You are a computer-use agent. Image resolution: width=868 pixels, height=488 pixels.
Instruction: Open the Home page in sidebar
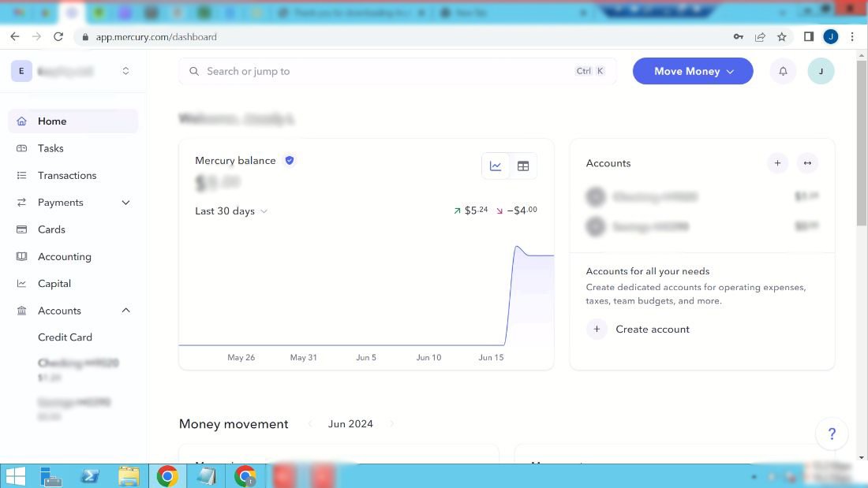point(73,121)
